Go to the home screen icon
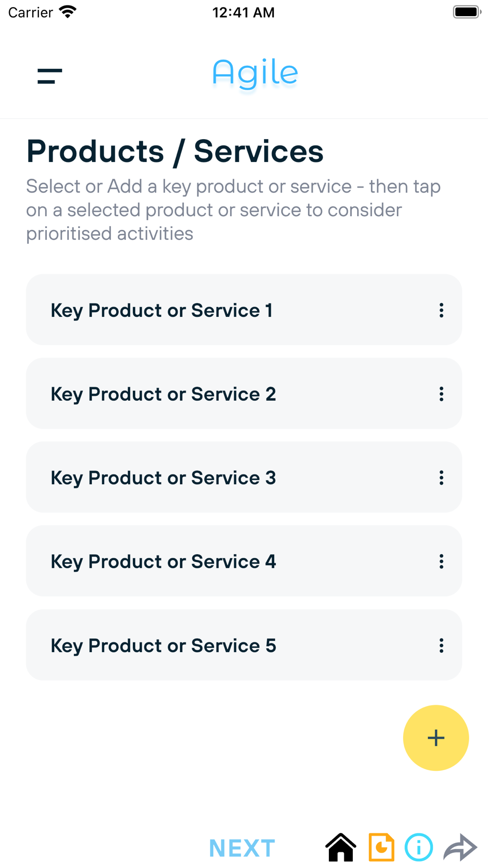The height and width of the screenshot is (868, 488). (341, 847)
